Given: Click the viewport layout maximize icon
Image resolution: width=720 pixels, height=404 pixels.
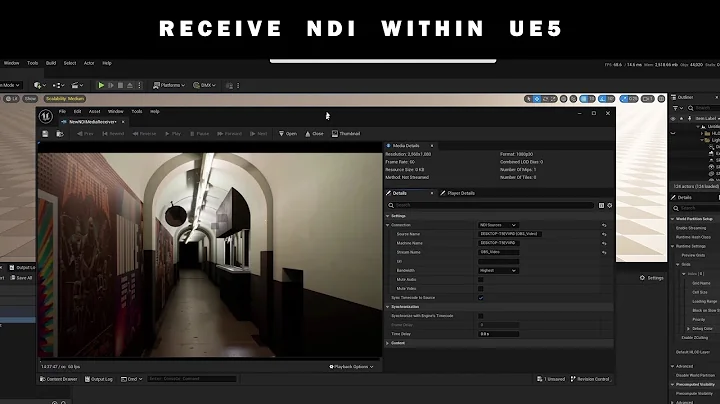Looking at the screenshot, I should pyautogui.click(x=661, y=99).
